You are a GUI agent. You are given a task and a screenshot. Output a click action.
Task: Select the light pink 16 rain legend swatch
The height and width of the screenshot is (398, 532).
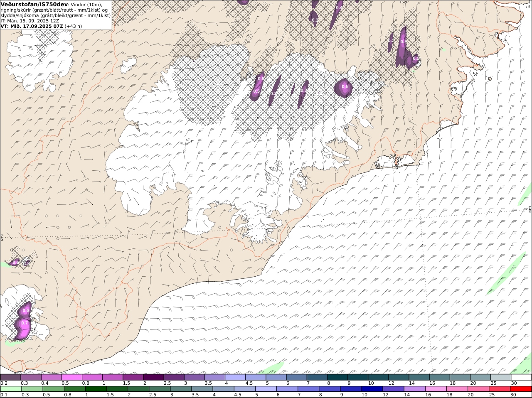[x=436, y=389]
